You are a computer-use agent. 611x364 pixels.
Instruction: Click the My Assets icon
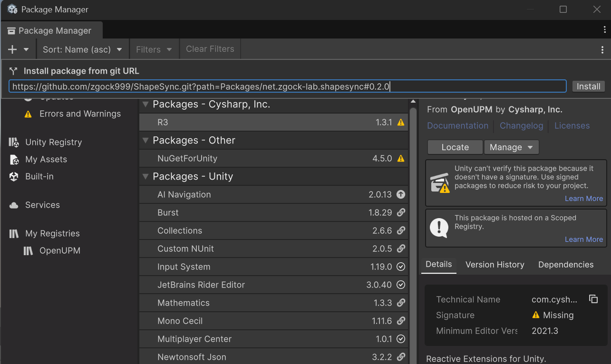pos(14,160)
